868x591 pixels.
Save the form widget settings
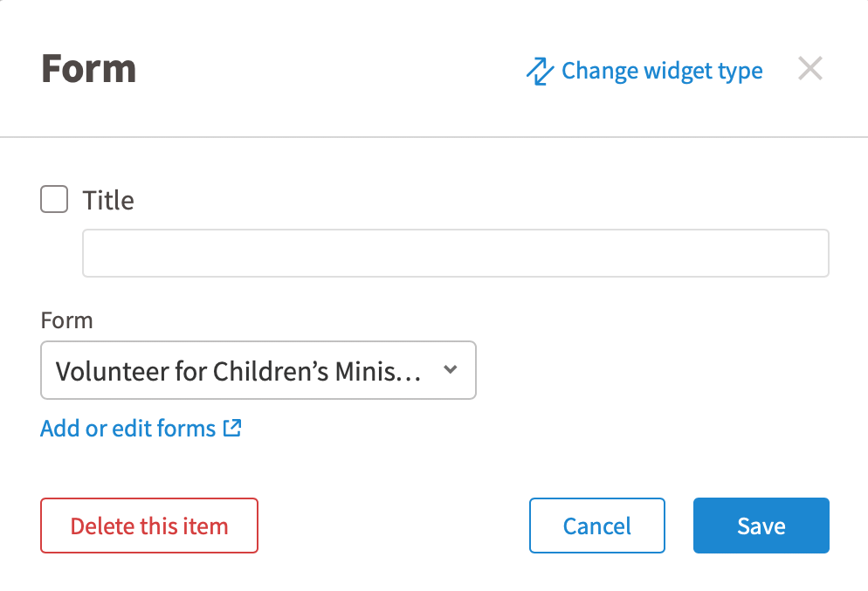(761, 526)
